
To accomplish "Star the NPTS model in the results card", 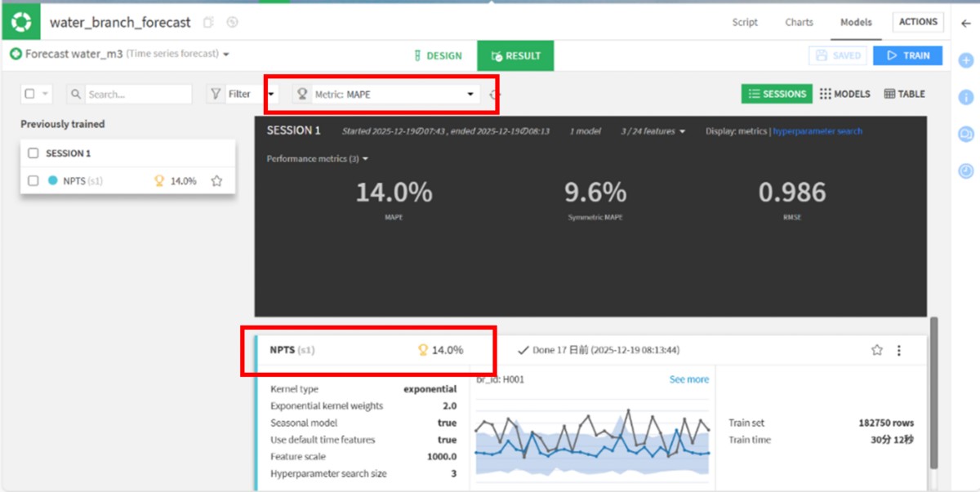I will pyautogui.click(x=876, y=350).
